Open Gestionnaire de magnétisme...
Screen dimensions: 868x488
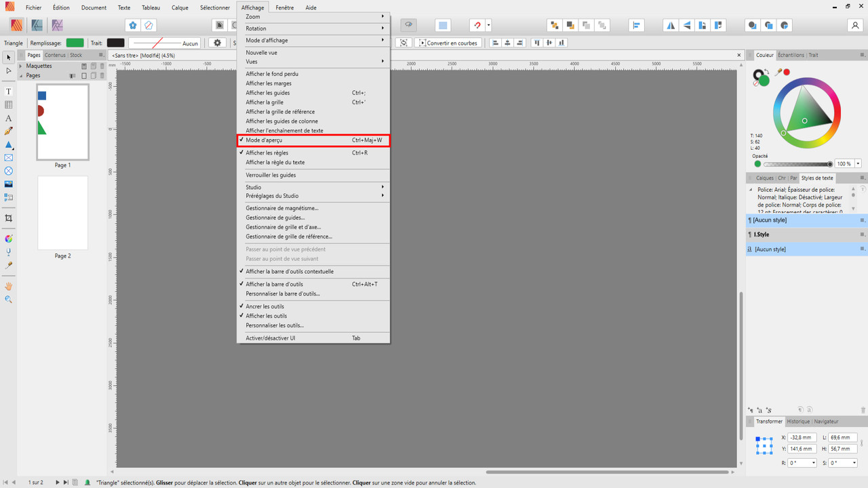coord(313,208)
